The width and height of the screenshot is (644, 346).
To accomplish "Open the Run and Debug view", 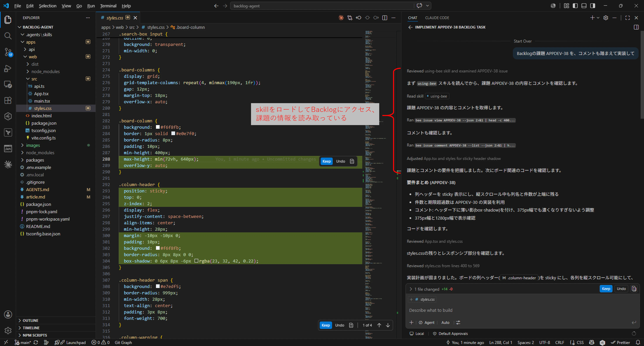I will tap(8, 68).
